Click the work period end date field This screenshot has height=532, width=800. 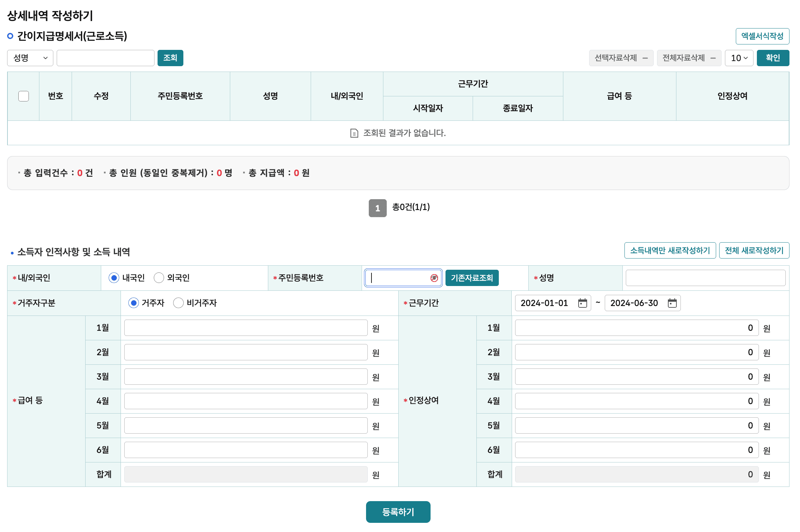click(x=642, y=303)
